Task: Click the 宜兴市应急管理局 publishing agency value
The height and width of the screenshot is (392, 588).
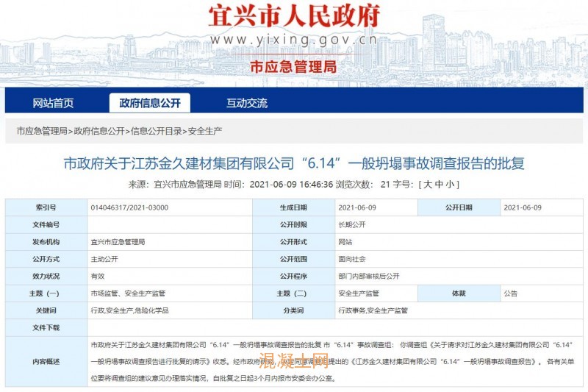Action: coord(118,241)
